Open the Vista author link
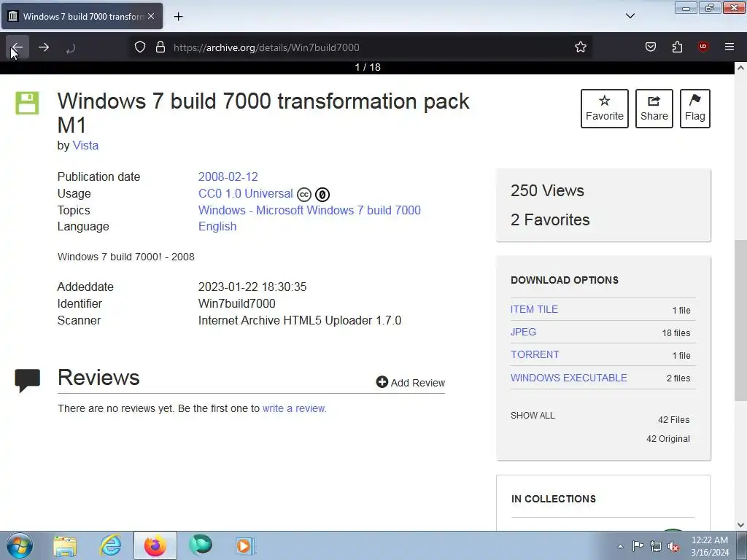Screen dimensions: 747x560 pyautogui.click(x=85, y=145)
